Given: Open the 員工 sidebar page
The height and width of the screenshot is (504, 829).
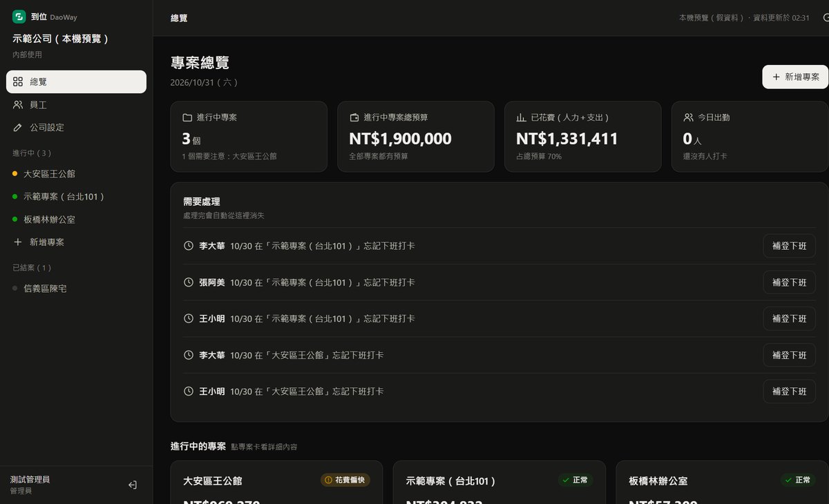Looking at the screenshot, I should coord(76,105).
